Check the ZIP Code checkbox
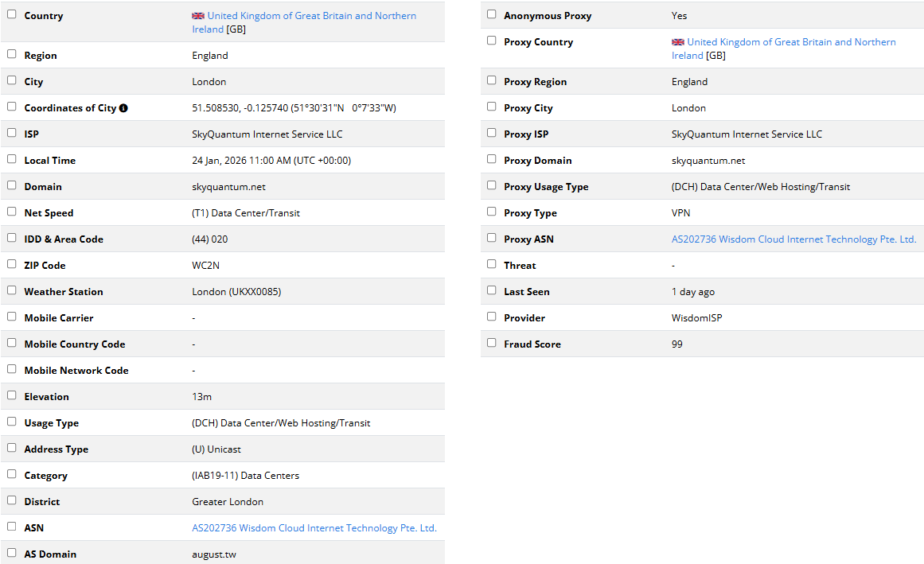This screenshot has width=924, height=564. (12, 264)
